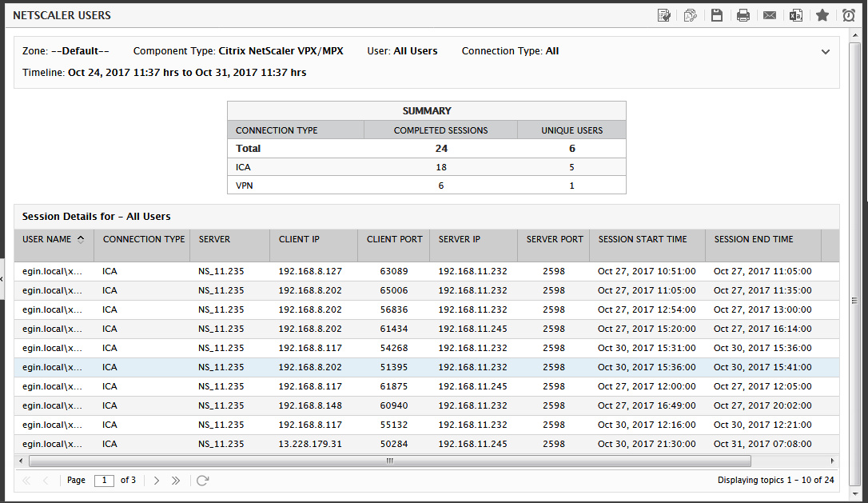This screenshot has width=868, height=503.
Task: Click Total completed sessions value 24
Action: pos(441,149)
